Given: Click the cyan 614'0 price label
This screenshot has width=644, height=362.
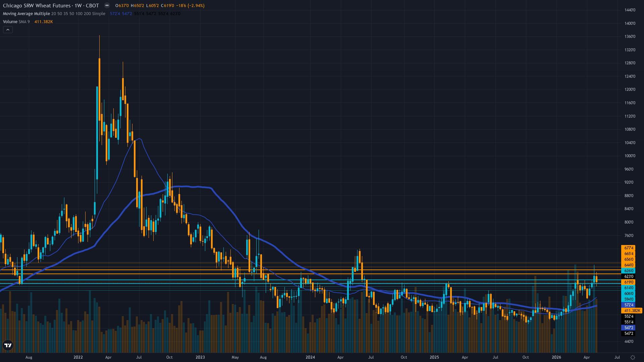Looking at the screenshot, I should (x=629, y=288).
